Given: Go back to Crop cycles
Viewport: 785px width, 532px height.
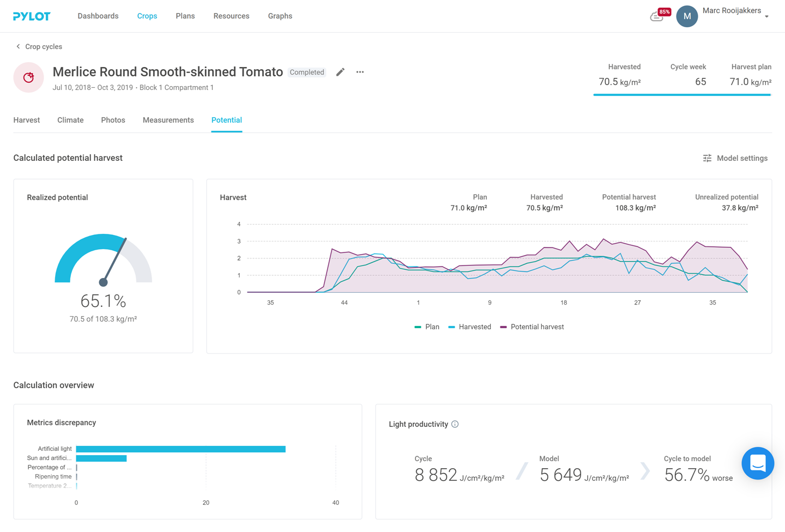Looking at the screenshot, I should pos(39,47).
